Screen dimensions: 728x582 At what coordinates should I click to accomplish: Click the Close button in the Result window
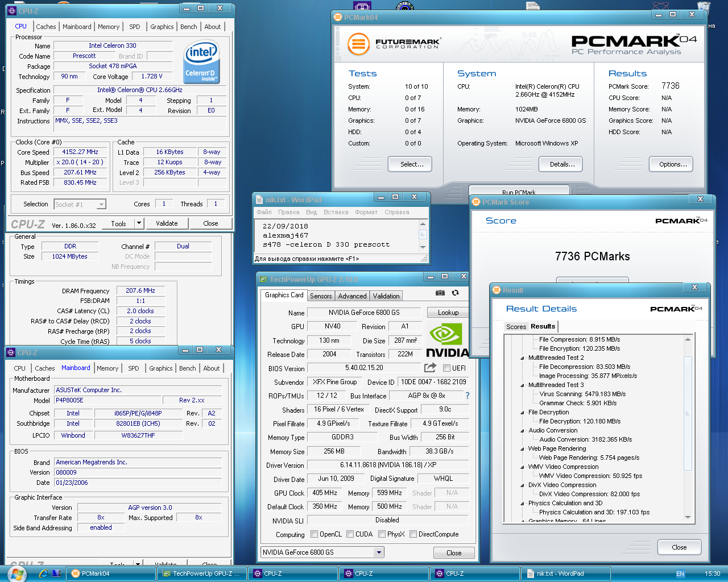click(679, 547)
